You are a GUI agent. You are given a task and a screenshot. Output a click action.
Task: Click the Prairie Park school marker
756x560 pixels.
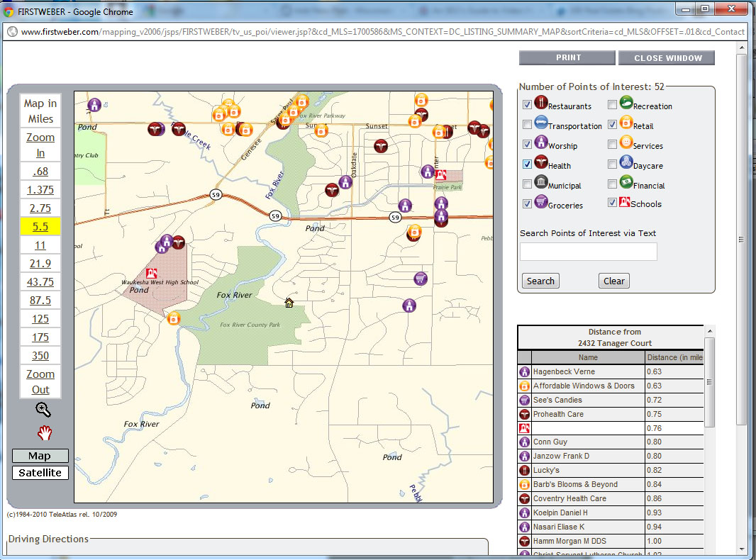440,174
